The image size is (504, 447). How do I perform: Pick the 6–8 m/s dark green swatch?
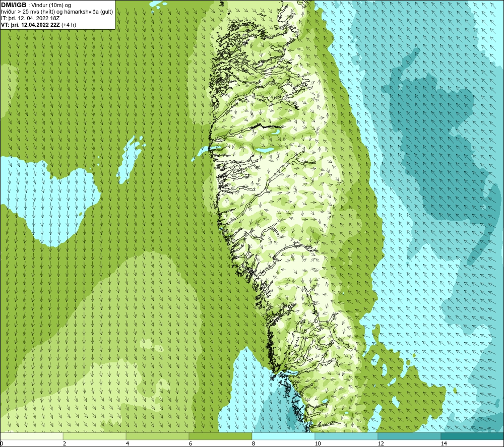(x=221, y=436)
